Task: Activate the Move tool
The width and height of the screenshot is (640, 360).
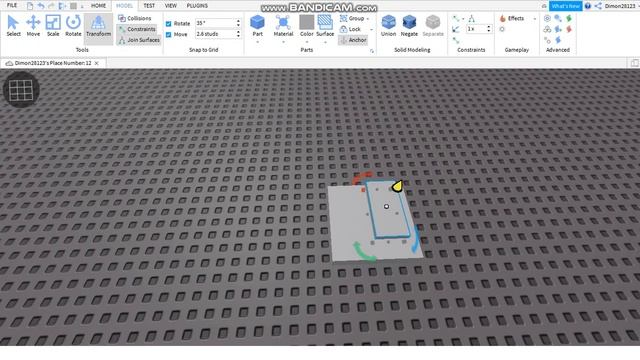Action: [33, 26]
